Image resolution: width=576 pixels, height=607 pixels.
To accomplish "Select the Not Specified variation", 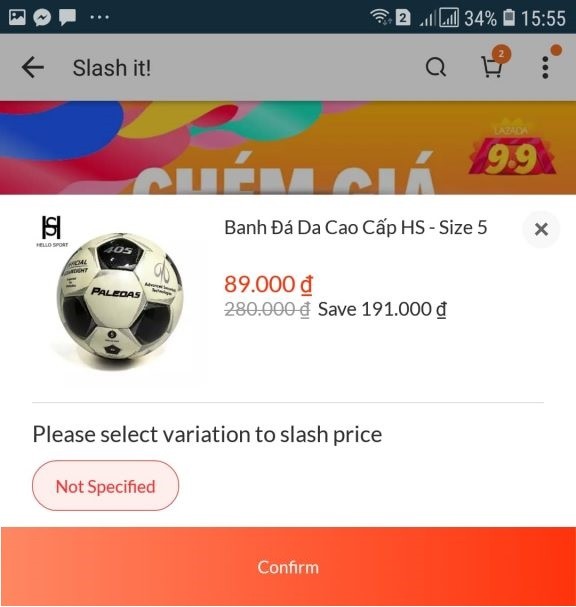I will click(x=105, y=485).
